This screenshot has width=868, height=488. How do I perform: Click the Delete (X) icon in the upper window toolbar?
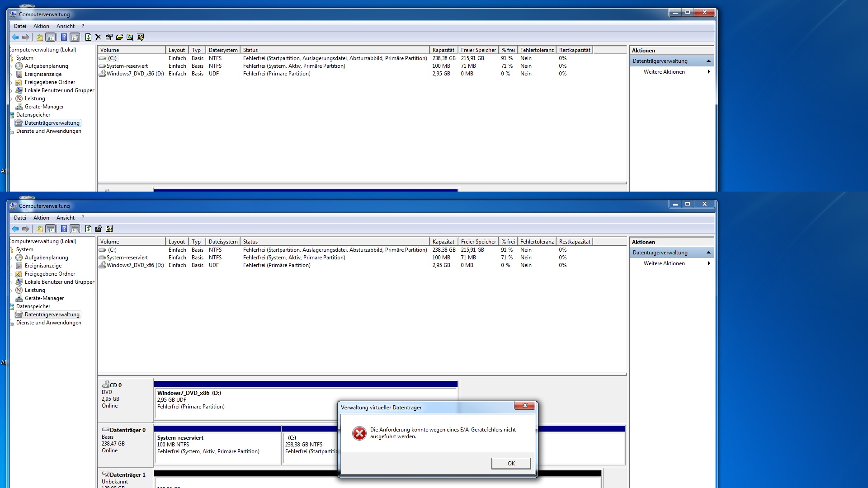pyautogui.click(x=99, y=38)
